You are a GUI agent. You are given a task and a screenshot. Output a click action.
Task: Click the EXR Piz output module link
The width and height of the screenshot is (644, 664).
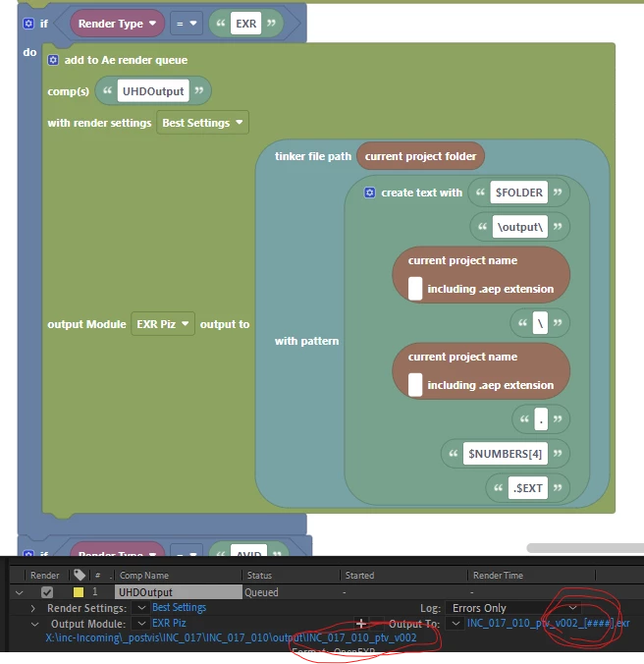169,624
